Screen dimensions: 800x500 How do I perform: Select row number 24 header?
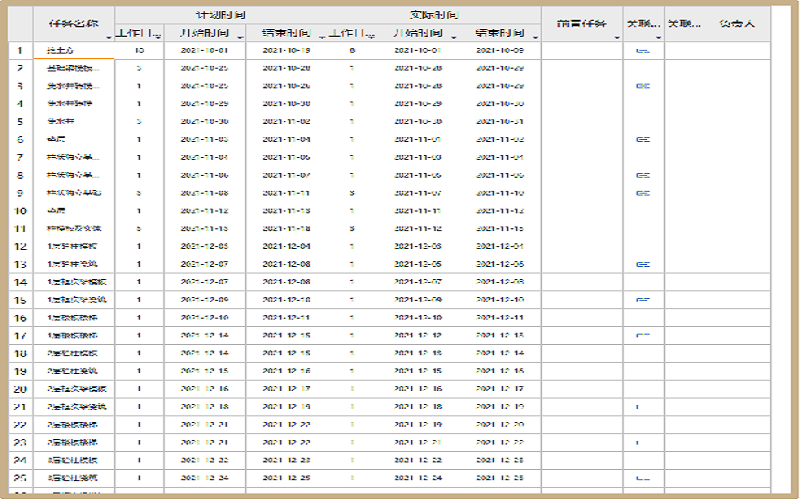20,460
